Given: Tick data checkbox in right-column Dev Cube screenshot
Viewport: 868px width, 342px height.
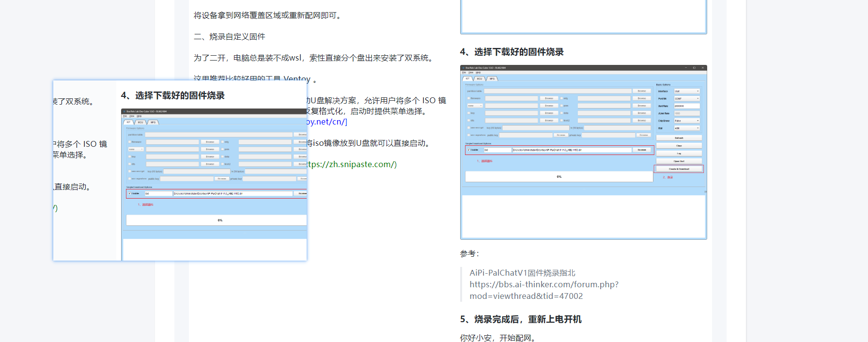Looking at the screenshot, I should coord(561,113).
